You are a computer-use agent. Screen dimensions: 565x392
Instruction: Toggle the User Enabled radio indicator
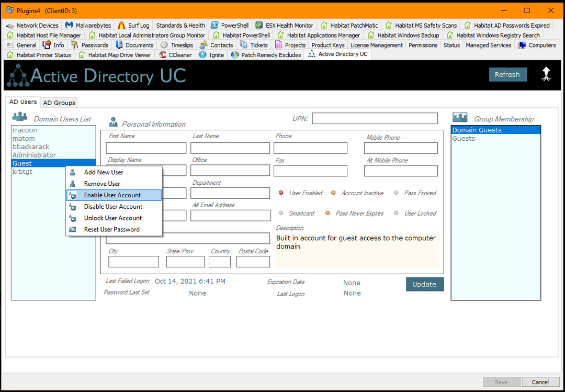click(x=281, y=193)
